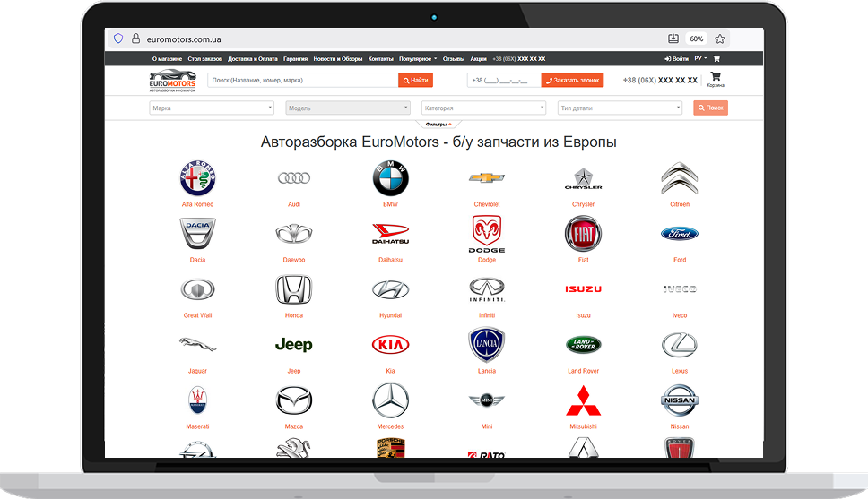This screenshot has height=499, width=868.
Task: Go to Стол заказов page
Action: [204, 58]
